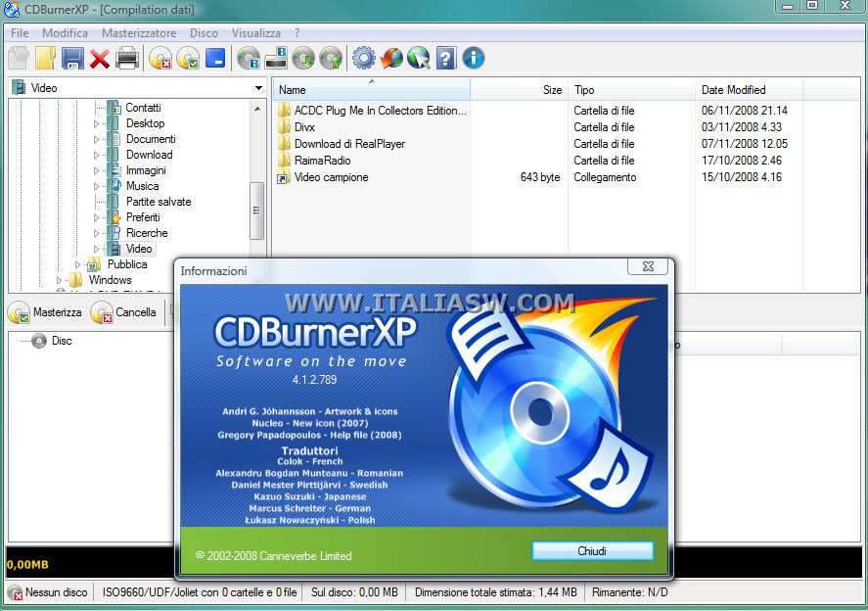Screen dimensions: 868x611
Task: Expand the Windows tree node
Action: pyautogui.click(x=60, y=280)
